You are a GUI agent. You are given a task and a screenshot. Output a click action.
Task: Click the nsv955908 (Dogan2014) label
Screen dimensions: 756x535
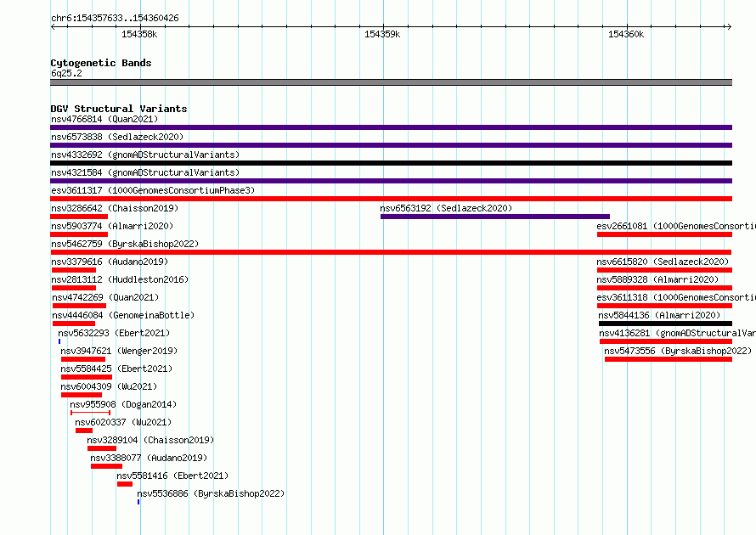coord(123,404)
